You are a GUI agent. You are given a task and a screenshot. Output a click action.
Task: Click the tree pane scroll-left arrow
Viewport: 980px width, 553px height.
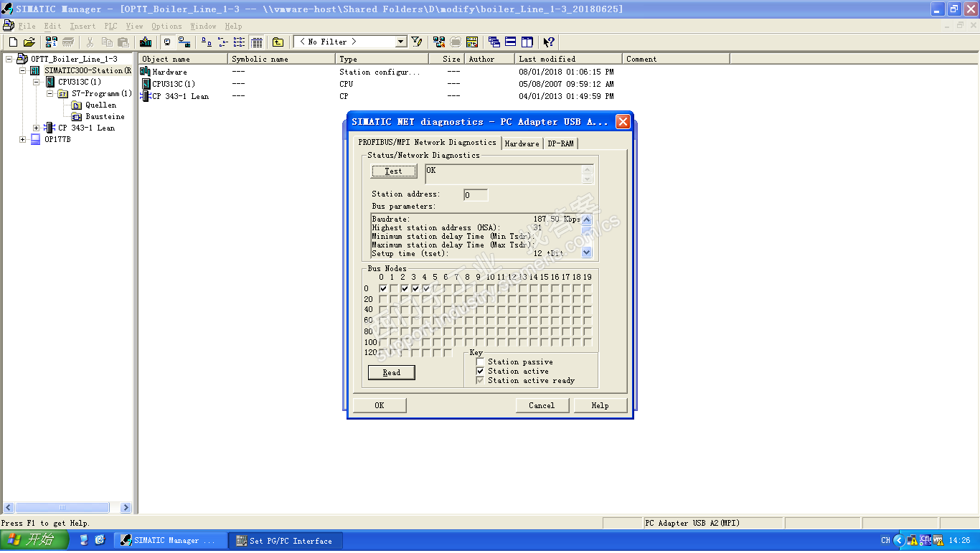(8, 507)
